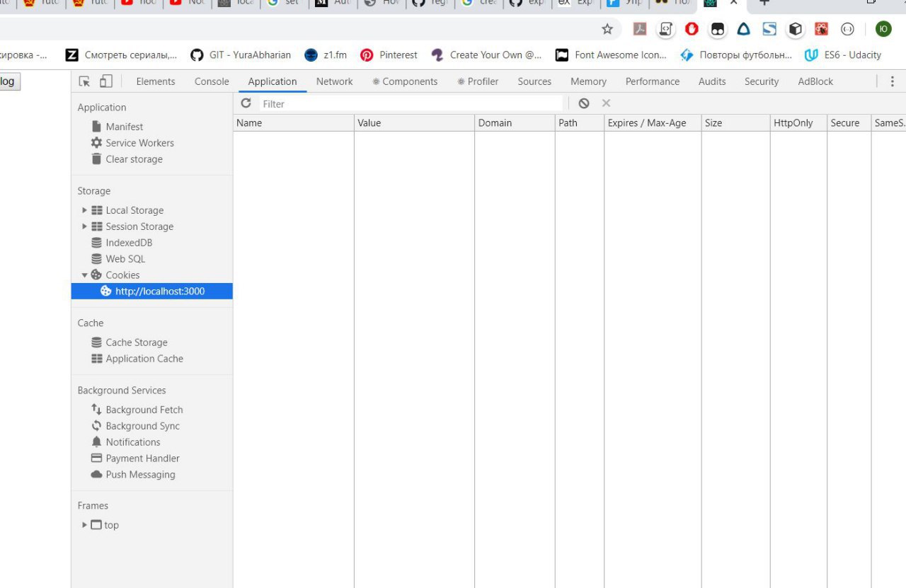Open the red bug extension icon
The image size is (906, 588).
click(821, 29)
